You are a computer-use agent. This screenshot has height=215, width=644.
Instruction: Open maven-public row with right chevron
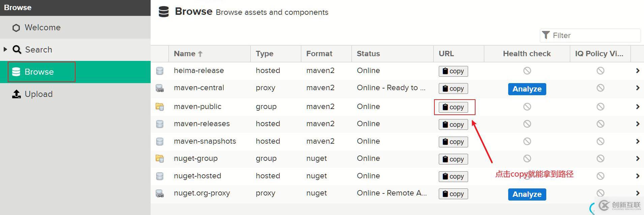(638, 107)
